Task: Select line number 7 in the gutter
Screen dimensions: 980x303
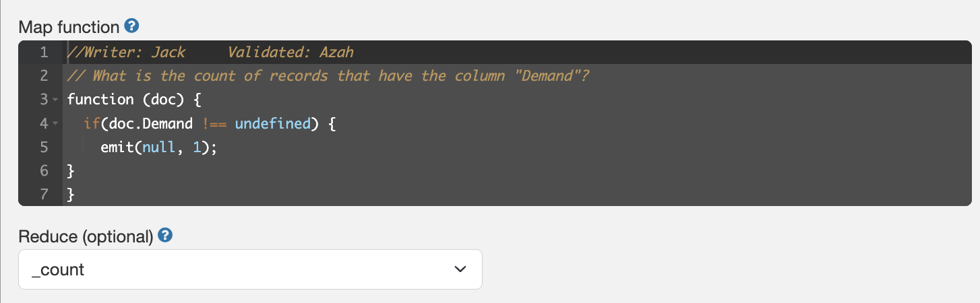Action: pos(44,195)
